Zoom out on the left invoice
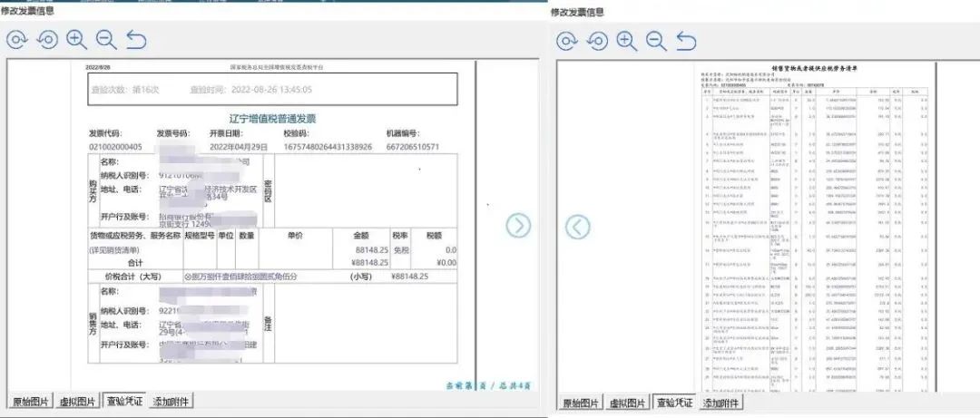The width and height of the screenshot is (980, 418). (x=106, y=40)
